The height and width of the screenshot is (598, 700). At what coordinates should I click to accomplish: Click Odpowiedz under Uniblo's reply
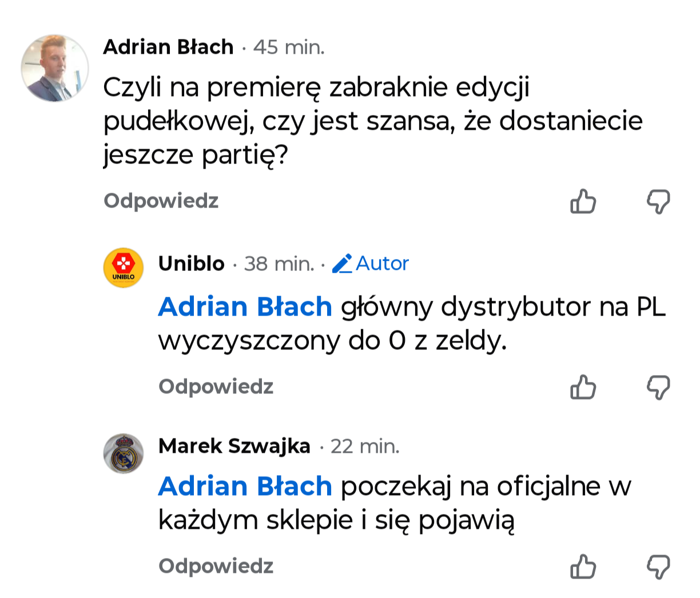(216, 386)
